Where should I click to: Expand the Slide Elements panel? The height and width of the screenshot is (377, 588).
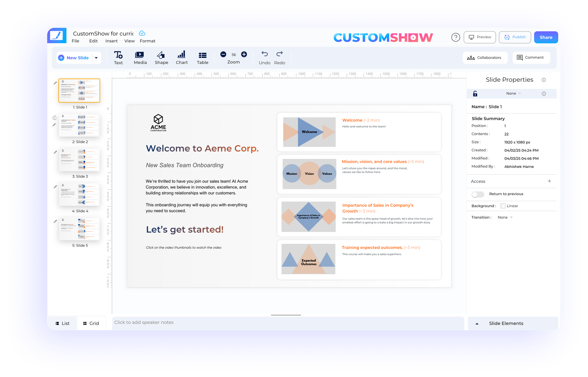[x=513, y=323]
